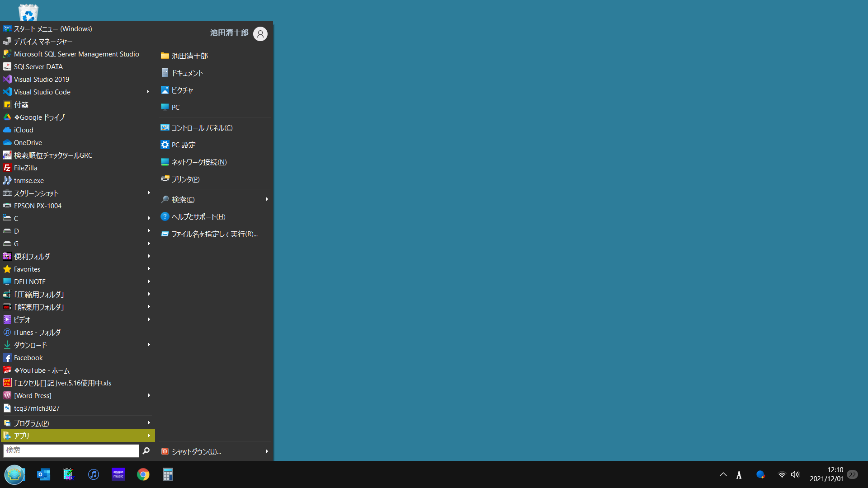Open ファイル名を指定して実行(R)...
Viewport: 868px width, 488px height.
click(215, 234)
